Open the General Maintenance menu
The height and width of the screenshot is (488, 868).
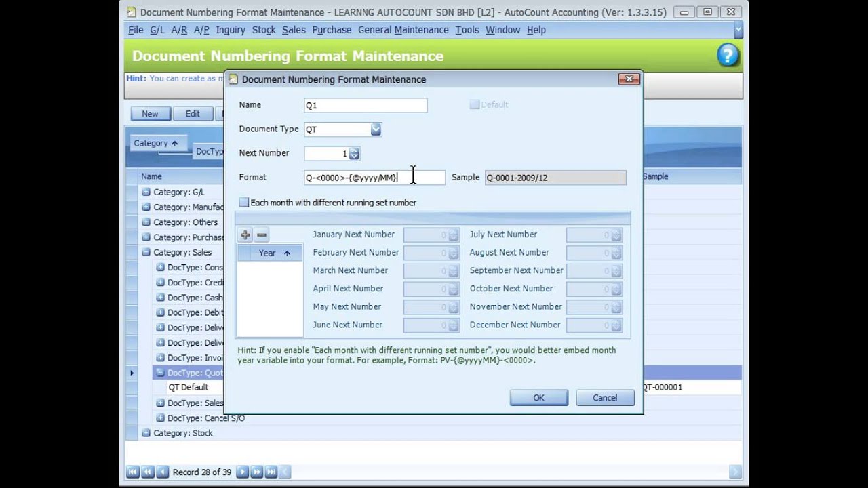403,30
